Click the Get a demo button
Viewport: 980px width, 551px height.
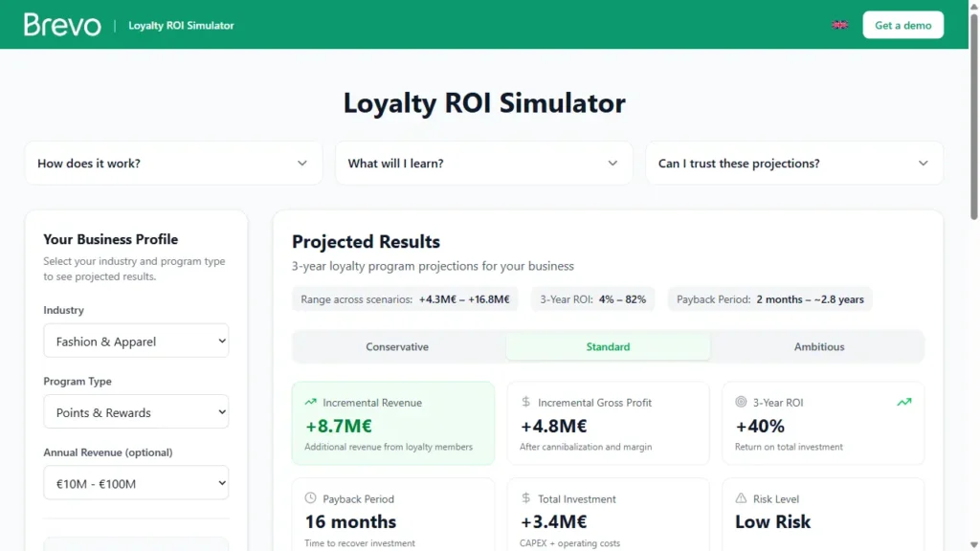click(902, 25)
